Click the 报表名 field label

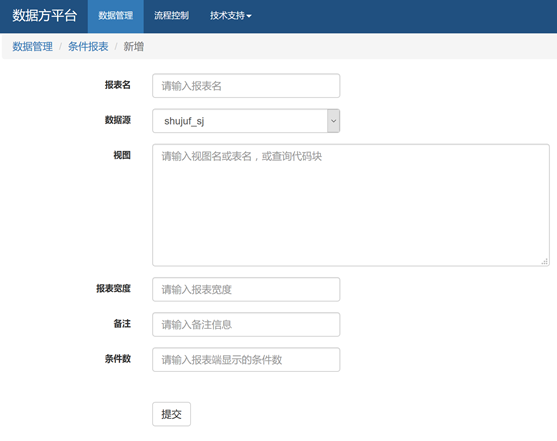[118, 85]
